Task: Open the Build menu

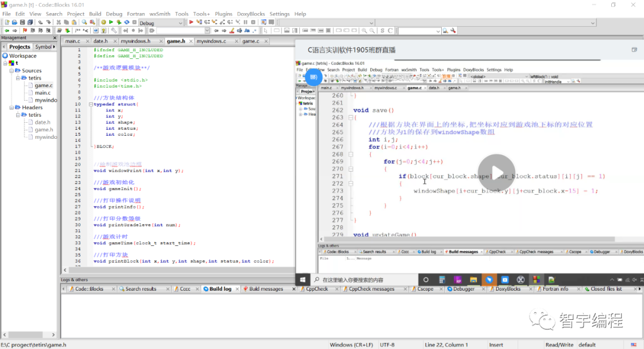Action: tap(95, 14)
